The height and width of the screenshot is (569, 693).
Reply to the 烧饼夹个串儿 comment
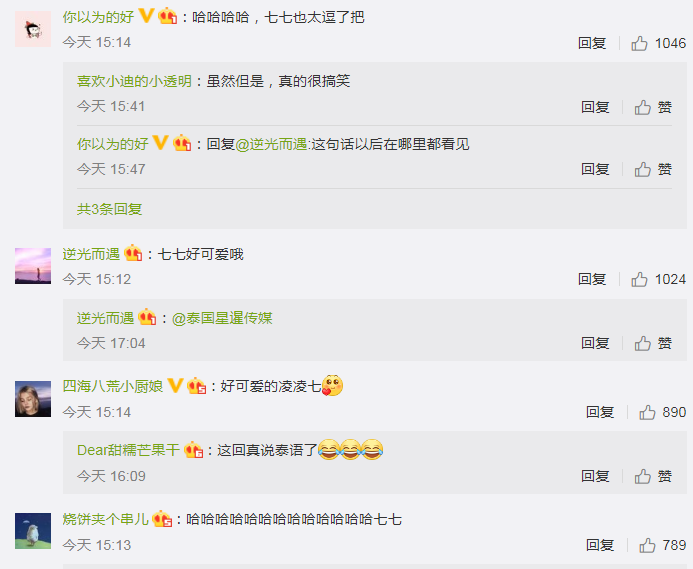pyautogui.click(x=600, y=545)
